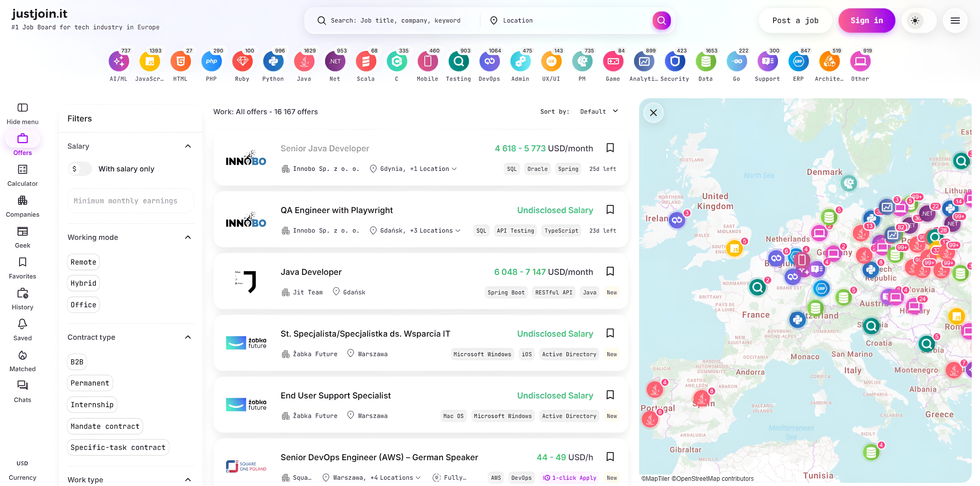Open the hamburger menu
980x486 pixels.
[x=955, y=21]
